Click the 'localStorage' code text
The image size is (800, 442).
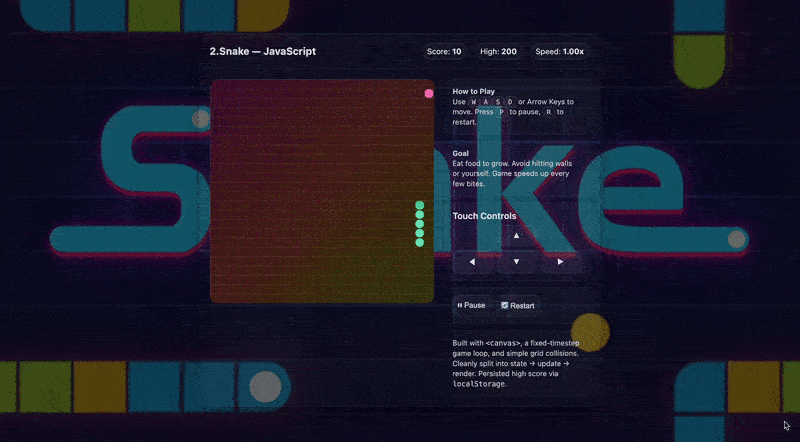(x=479, y=384)
